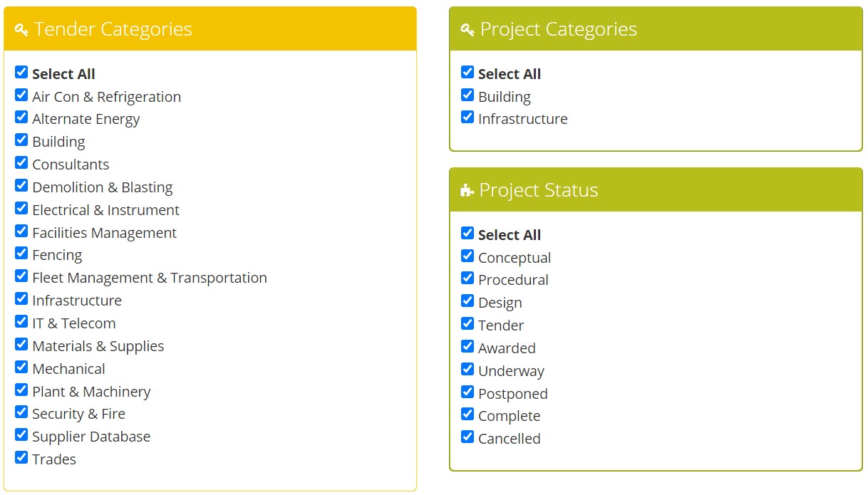This screenshot has width=868, height=495.
Task: Toggle the Postponed status checkbox
Action: [x=467, y=392]
